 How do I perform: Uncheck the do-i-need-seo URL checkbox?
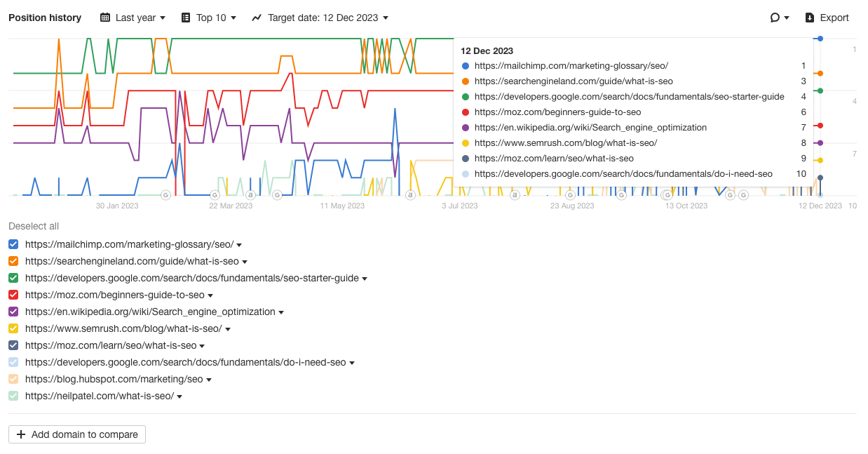click(x=13, y=362)
